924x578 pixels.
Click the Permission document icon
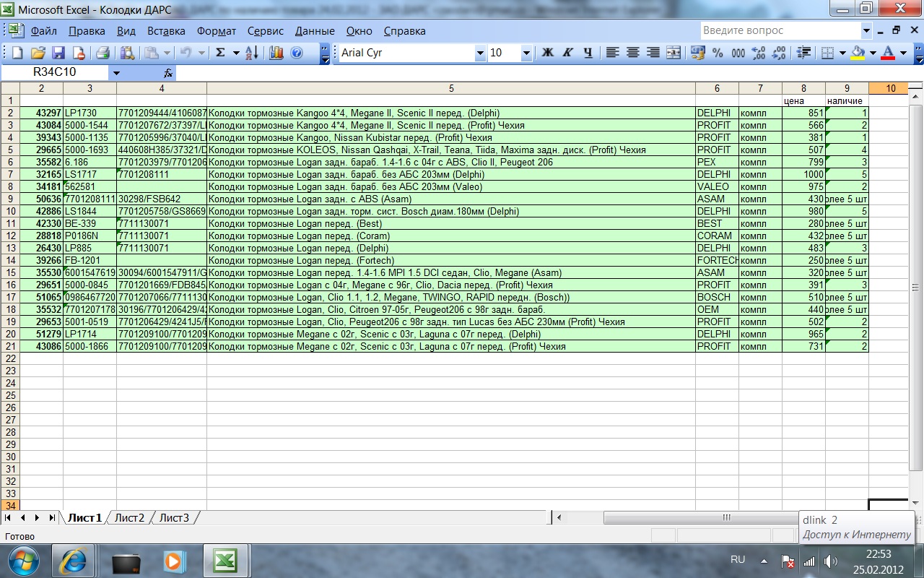tap(78, 53)
